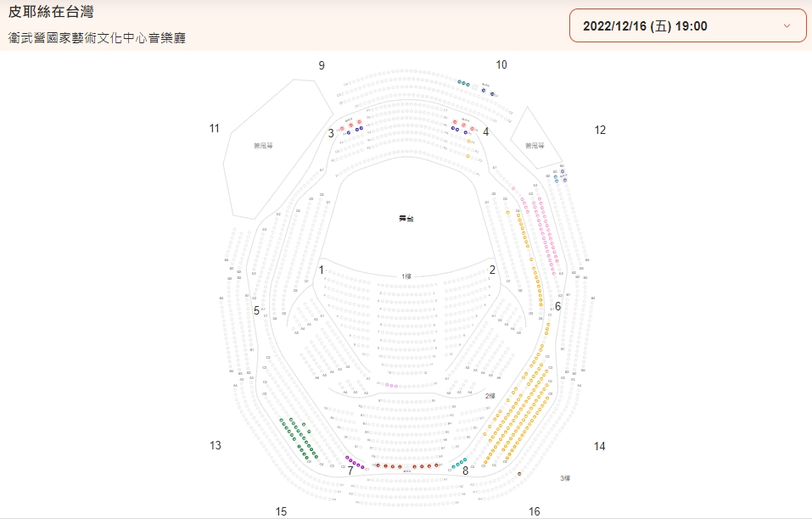Choose the red-orange seats between sections 7 and 8
This screenshot has height=524, width=812.
pyautogui.click(x=407, y=466)
